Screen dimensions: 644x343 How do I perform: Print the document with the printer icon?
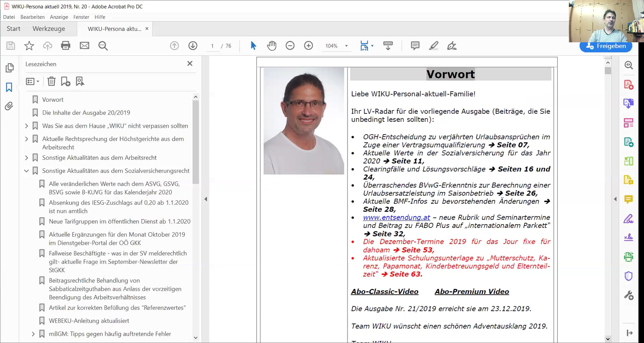[x=65, y=46]
